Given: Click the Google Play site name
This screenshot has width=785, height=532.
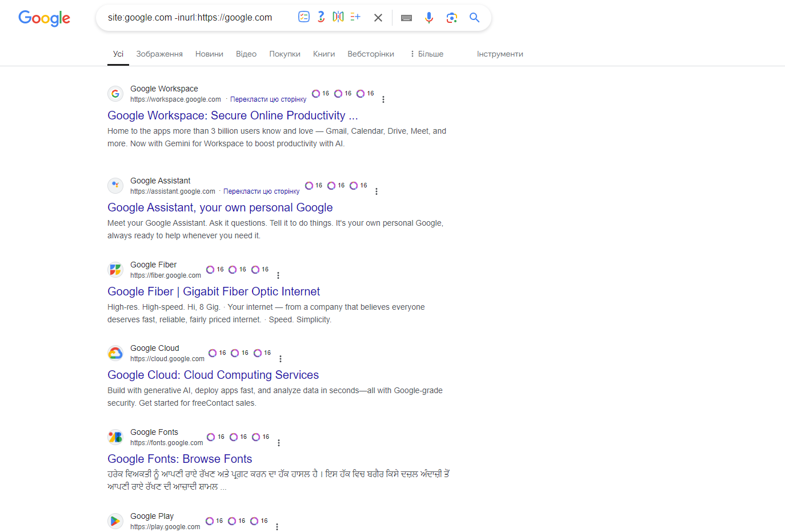Looking at the screenshot, I should point(152,516).
